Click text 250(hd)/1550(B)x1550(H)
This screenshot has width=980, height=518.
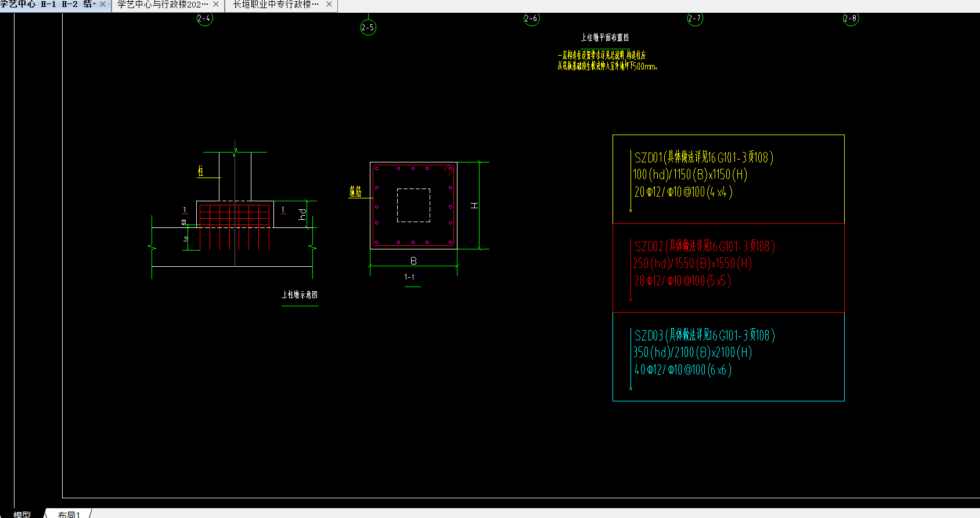point(693,264)
